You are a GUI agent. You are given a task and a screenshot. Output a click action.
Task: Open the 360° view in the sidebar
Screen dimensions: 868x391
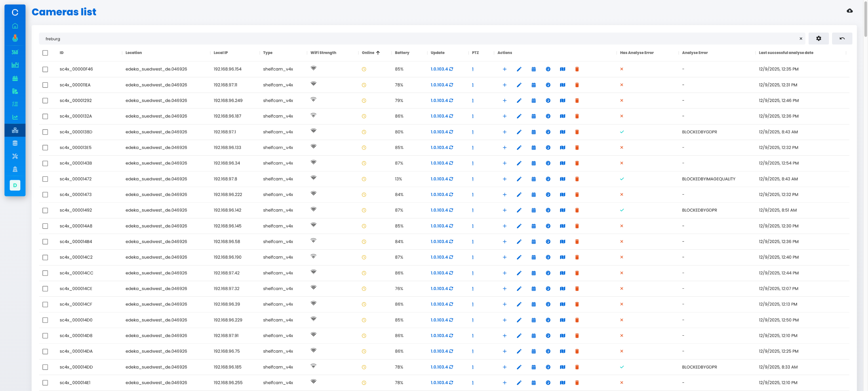click(15, 52)
